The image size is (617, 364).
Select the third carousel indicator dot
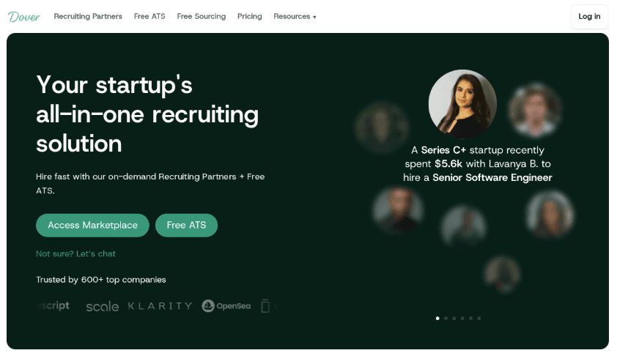pyautogui.click(x=454, y=318)
